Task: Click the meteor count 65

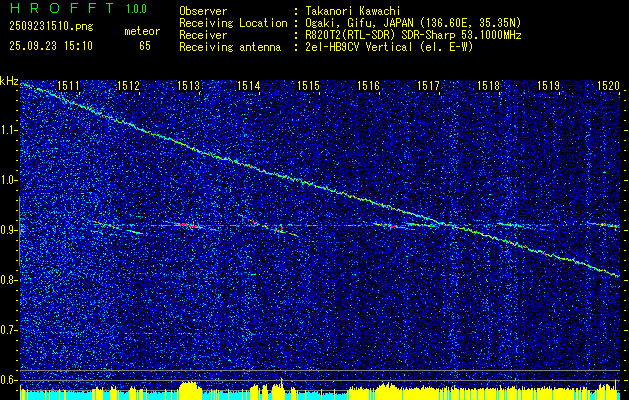Action: tap(145, 46)
